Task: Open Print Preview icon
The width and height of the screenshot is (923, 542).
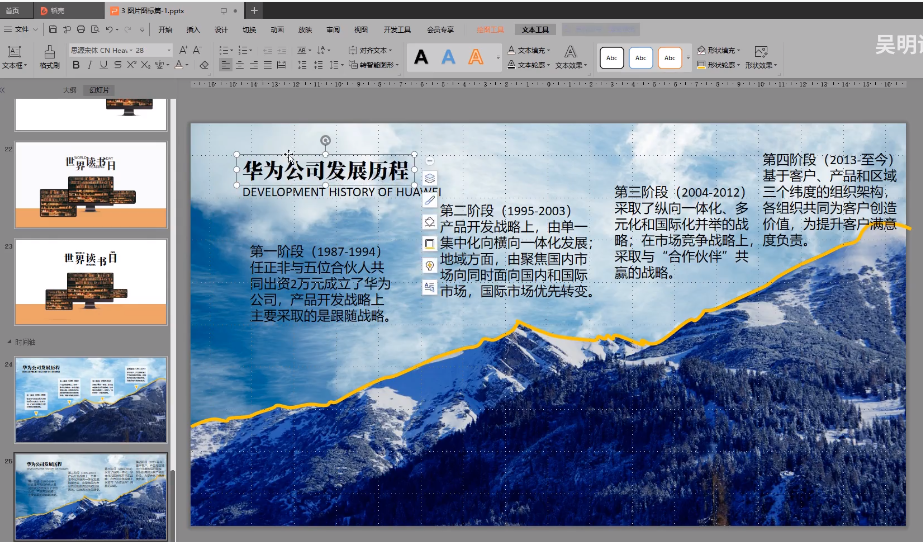Action: (x=95, y=29)
